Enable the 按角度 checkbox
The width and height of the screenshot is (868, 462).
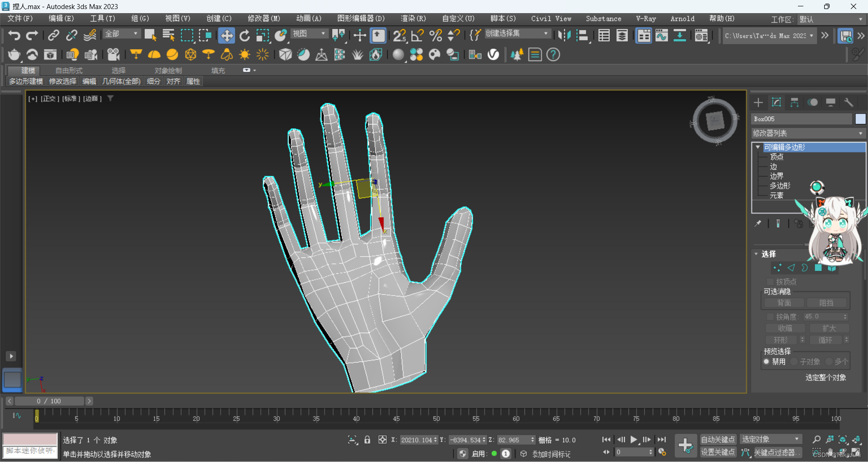coord(770,317)
